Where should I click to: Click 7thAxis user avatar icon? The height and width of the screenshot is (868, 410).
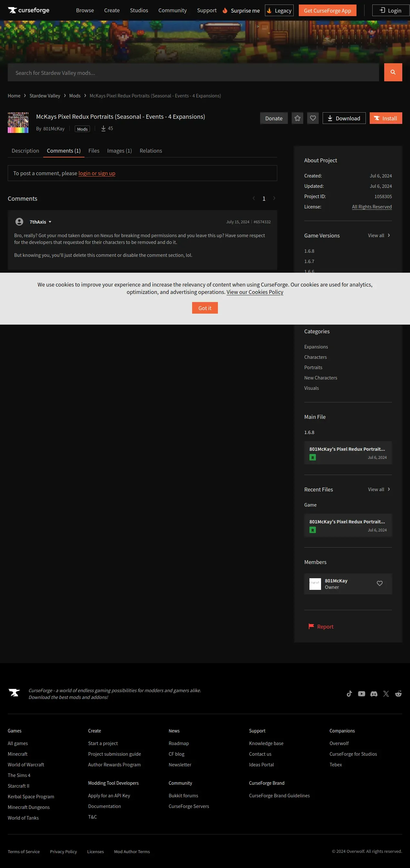(x=19, y=222)
